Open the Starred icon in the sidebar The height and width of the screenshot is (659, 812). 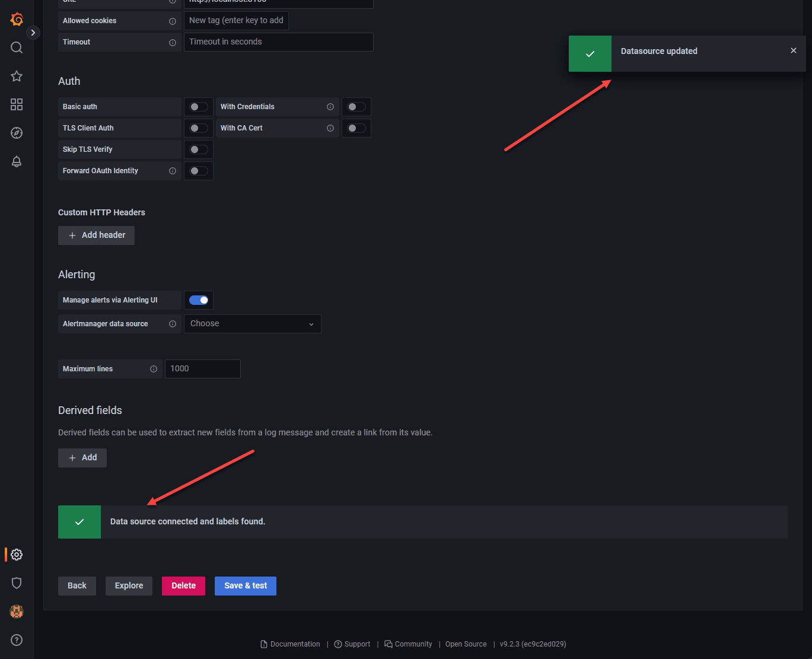pyautogui.click(x=17, y=76)
